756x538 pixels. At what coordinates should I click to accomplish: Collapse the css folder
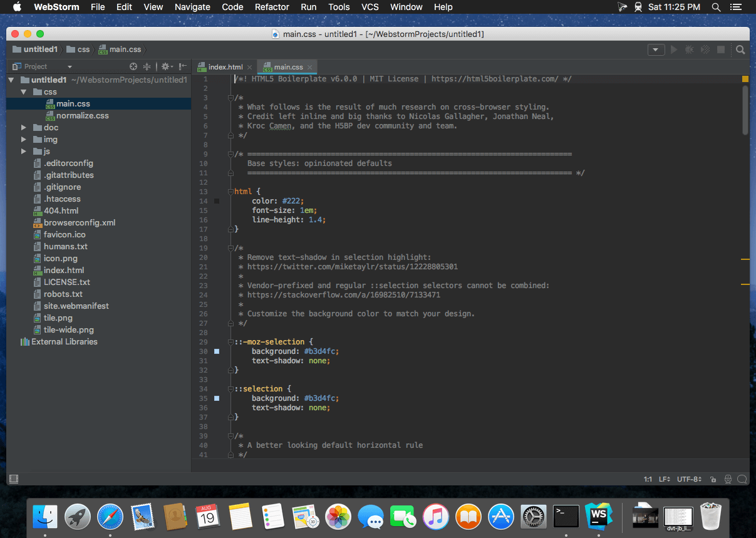23,92
